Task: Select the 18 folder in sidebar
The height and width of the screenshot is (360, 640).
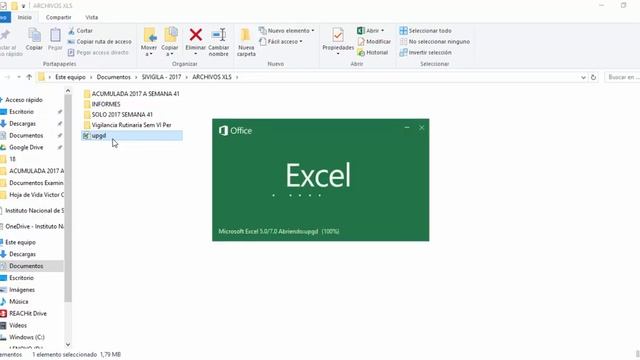Action: pyautogui.click(x=12, y=159)
